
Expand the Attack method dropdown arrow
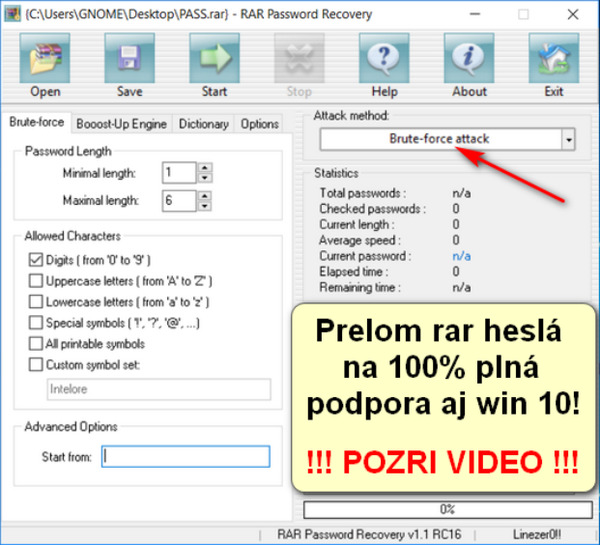tap(569, 139)
